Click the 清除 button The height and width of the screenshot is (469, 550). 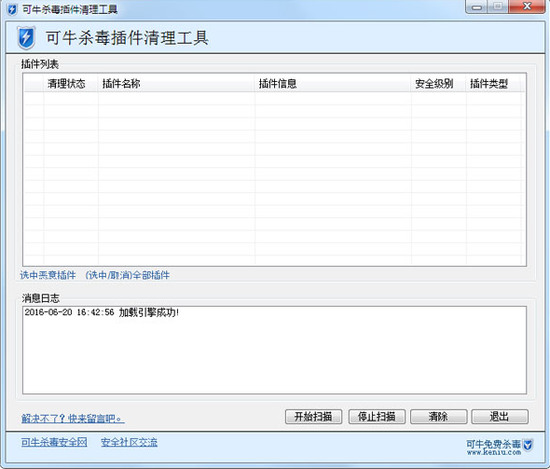point(438,416)
